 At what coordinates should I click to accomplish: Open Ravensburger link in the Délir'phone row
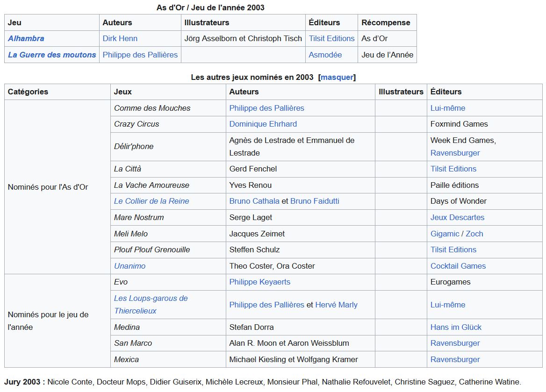(x=455, y=153)
